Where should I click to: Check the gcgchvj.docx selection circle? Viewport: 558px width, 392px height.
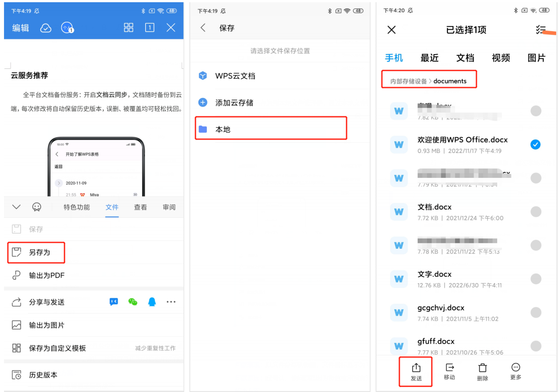pyautogui.click(x=536, y=313)
